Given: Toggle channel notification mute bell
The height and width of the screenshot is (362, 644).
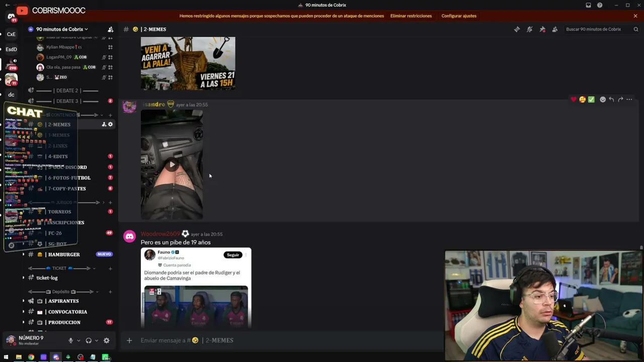Looking at the screenshot, I should pyautogui.click(x=529, y=29).
